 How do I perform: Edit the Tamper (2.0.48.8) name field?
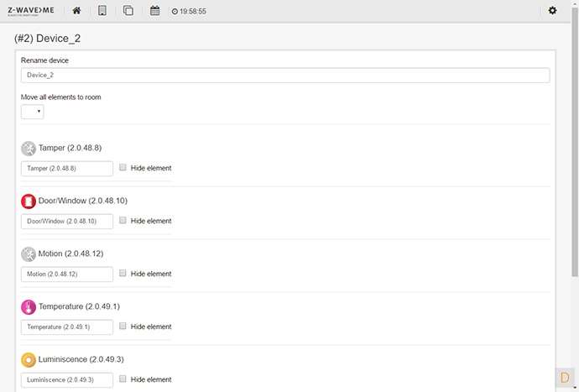[67, 169]
